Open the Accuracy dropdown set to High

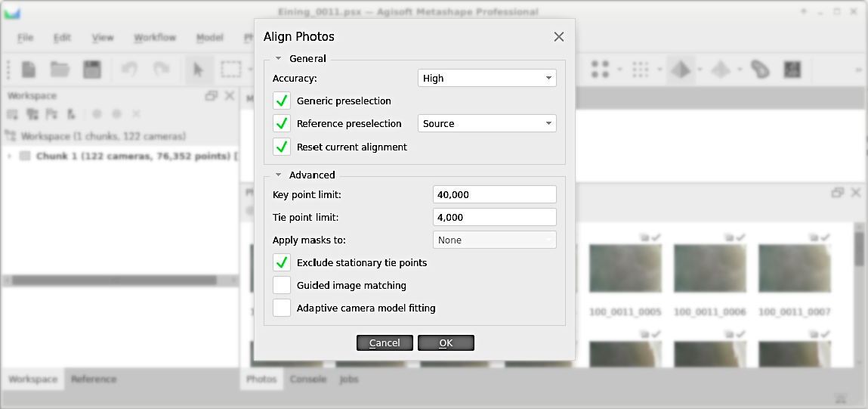coord(487,78)
